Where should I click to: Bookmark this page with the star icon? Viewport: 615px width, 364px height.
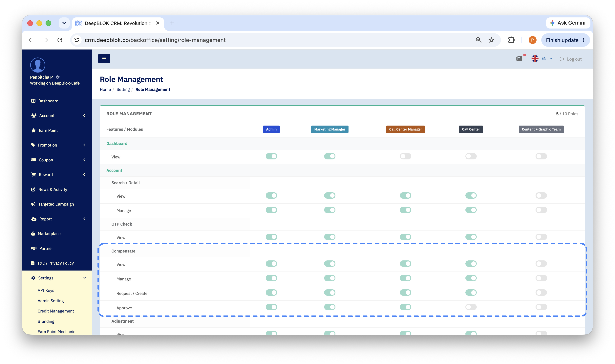(x=491, y=40)
